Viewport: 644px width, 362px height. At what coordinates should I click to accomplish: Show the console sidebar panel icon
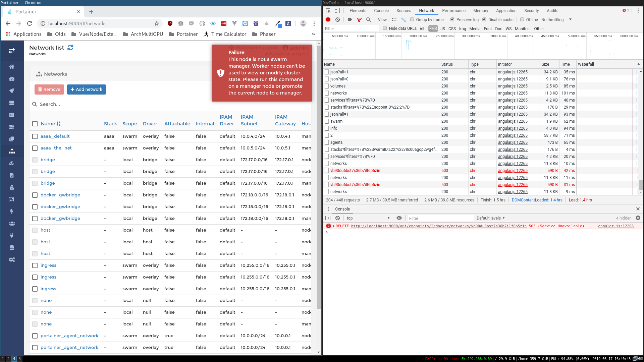pos(328,218)
